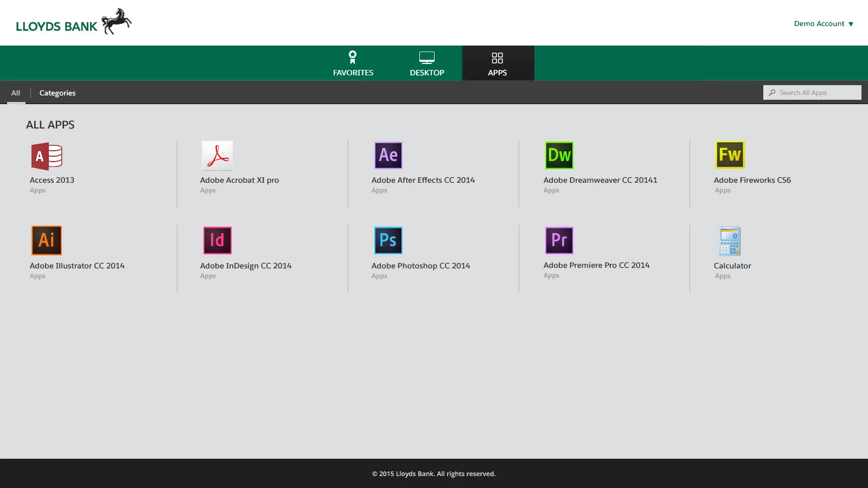Click the ALL APPS heading

[50, 125]
